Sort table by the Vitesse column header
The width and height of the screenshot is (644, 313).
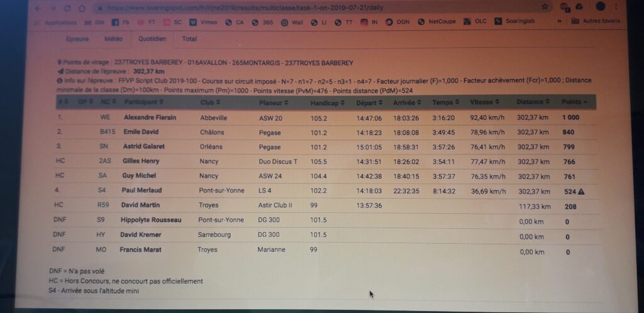tap(483, 102)
